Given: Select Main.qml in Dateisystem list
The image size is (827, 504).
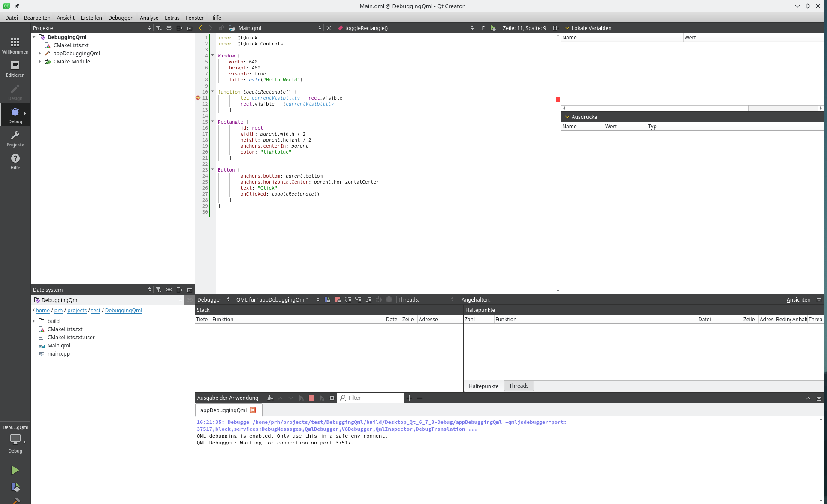Looking at the screenshot, I should tap(59, 345).
